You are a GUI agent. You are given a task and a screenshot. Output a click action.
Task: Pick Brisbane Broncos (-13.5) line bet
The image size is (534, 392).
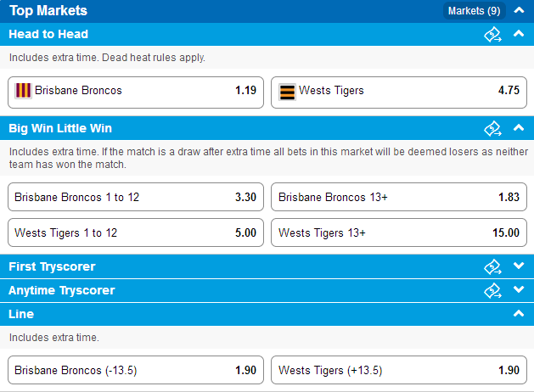(x=136, y=370)
